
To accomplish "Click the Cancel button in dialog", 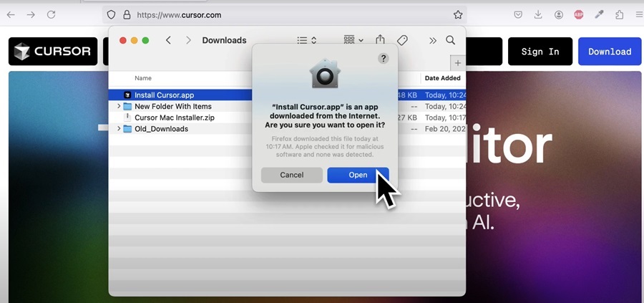I will pyautogui.click(x=292, y=175).
